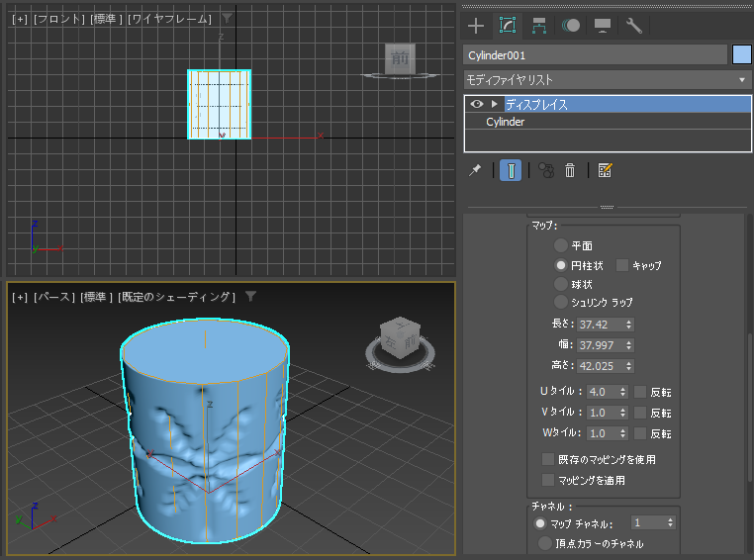This screenshot has width=754, height=560.
Task: Select the 球状 spherical map option
Action: 560,284
